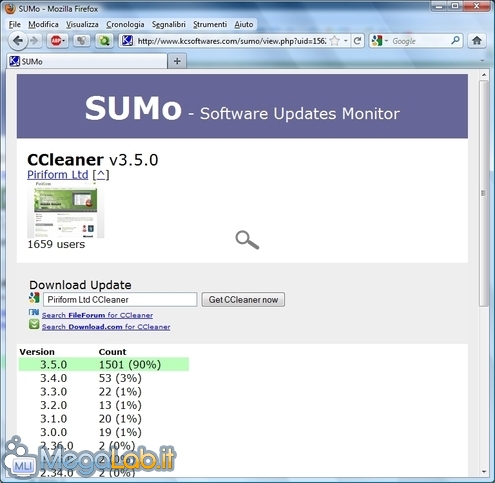Click the green magnifier toolbar icon

tap(104, 41)
